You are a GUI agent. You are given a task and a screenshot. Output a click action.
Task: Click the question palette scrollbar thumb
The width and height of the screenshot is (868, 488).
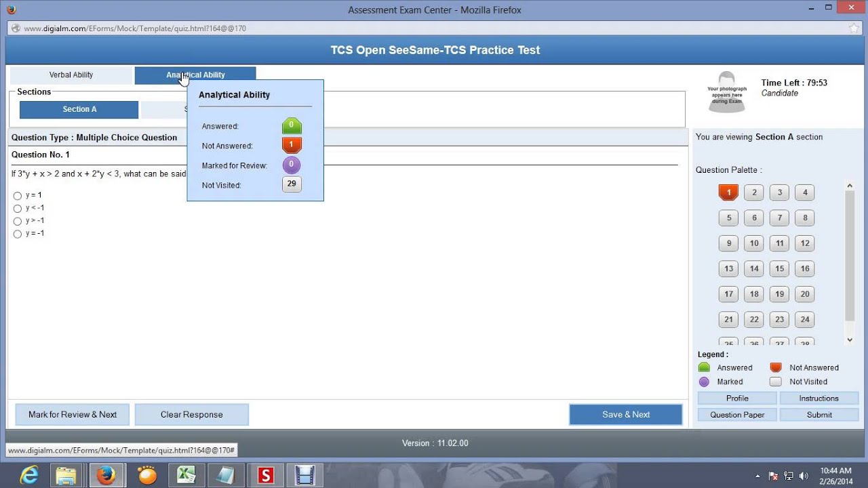(x=850, y=256)
